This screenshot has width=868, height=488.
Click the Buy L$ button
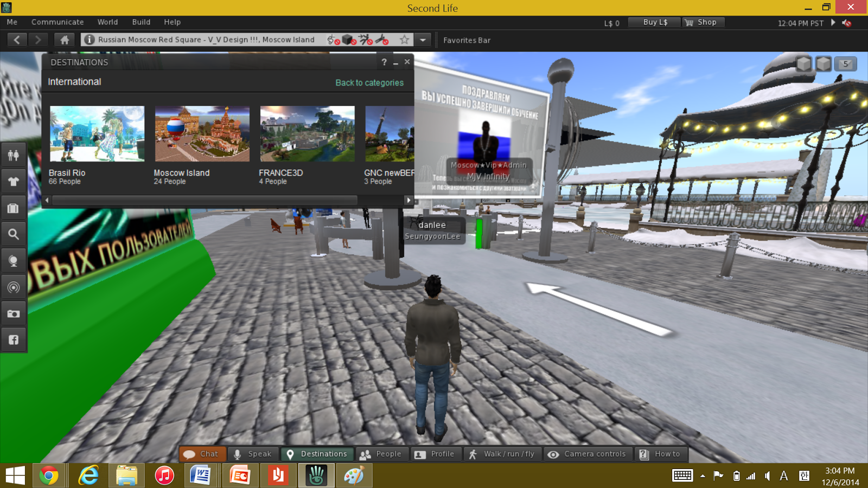point(655,22)
